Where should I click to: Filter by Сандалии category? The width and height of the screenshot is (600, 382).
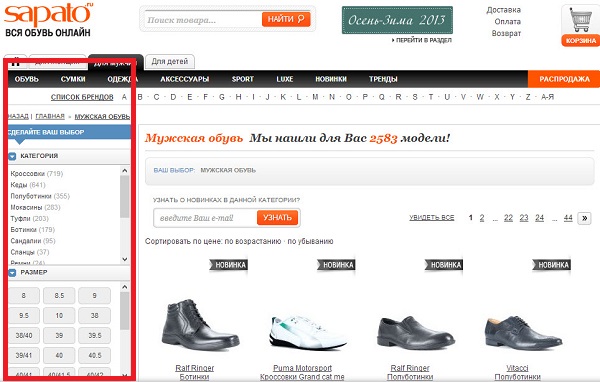(33, 241)
